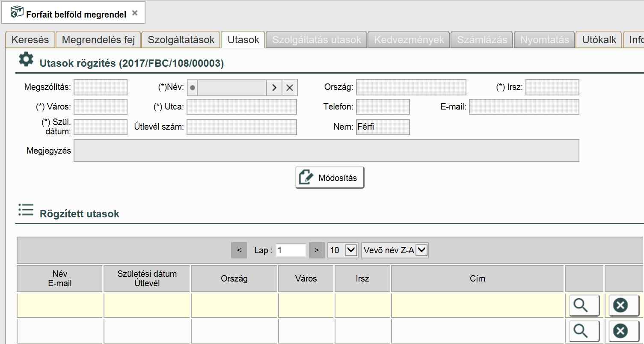
Task: Go to the next page of passengers
Action: tap(317, 250)
